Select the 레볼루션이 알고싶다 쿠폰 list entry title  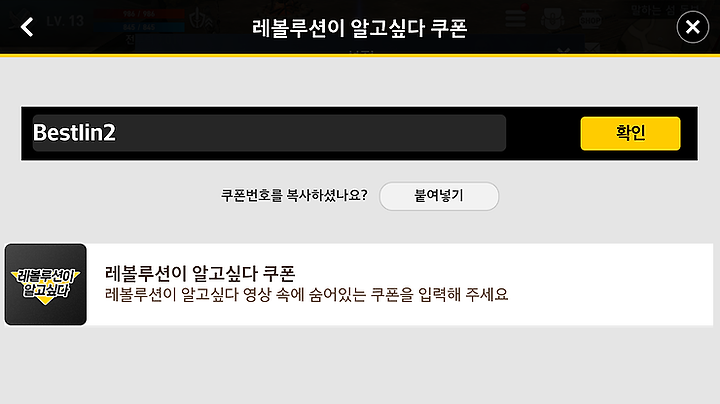[200, 274]
